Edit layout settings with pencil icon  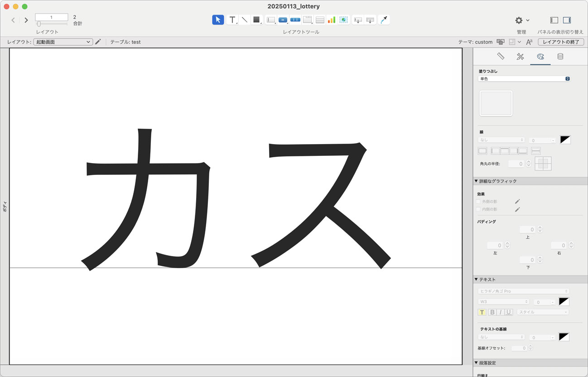pyautogui.click(x=98, y=42)
